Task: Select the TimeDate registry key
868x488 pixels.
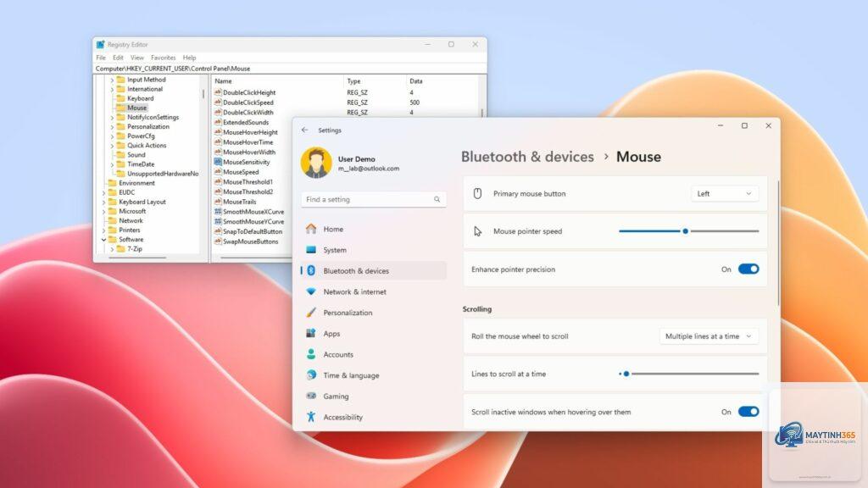Action: click(141, 164)
